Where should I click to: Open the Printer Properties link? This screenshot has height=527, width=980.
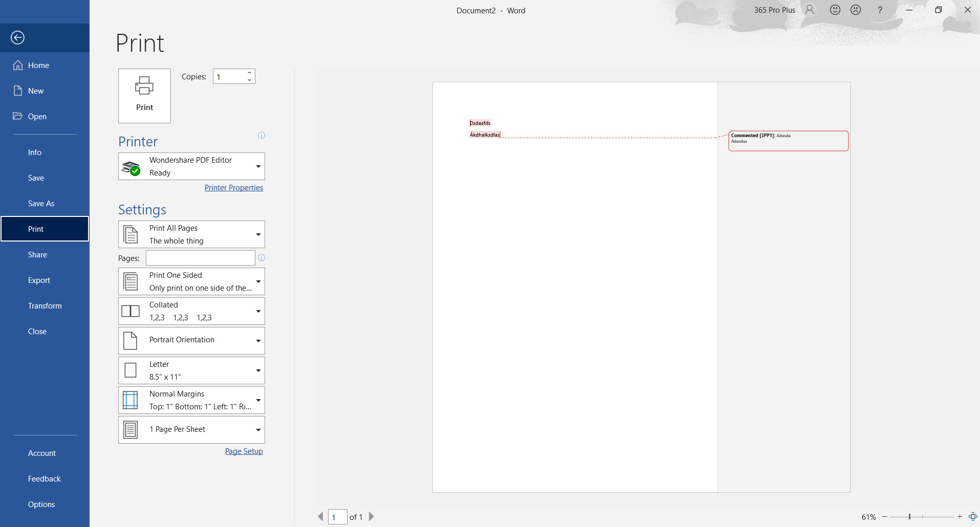[234, 188]
